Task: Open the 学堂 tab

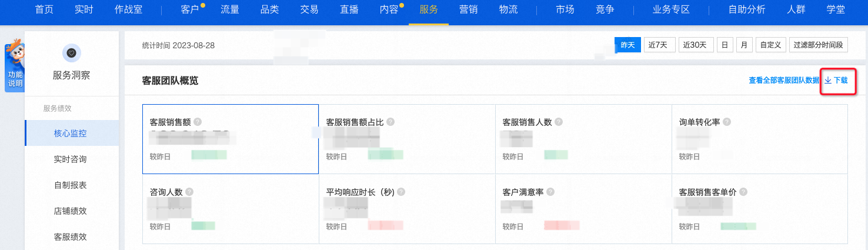Action: 836,10
